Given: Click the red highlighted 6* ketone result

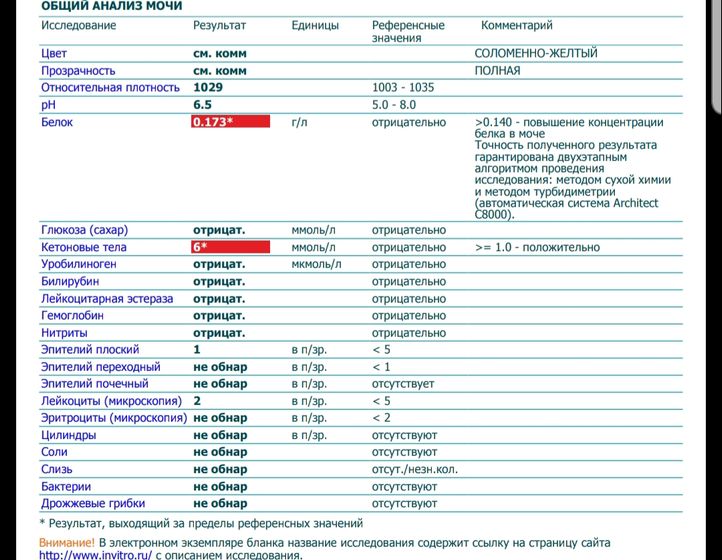Looking at the screenshot, I should (231, 247).
